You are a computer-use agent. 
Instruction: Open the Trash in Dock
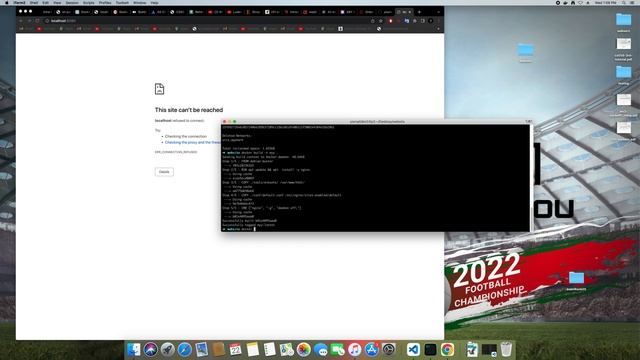506,349
